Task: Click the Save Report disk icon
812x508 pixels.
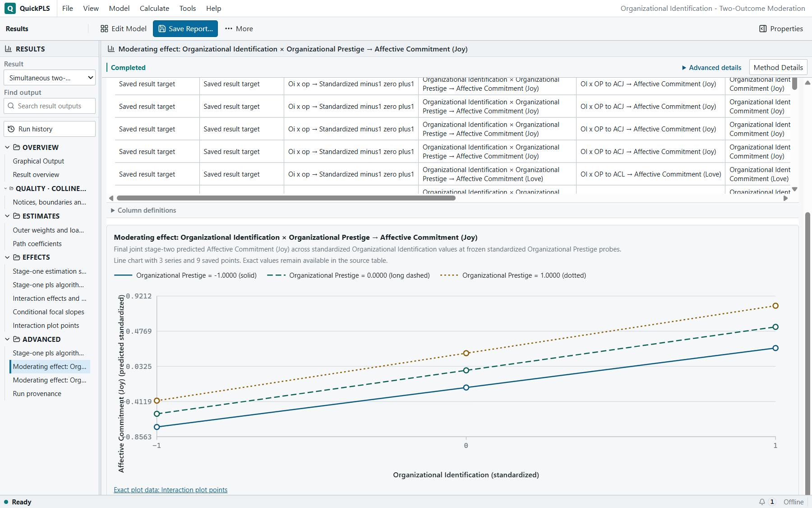Action: click(162, 28)
